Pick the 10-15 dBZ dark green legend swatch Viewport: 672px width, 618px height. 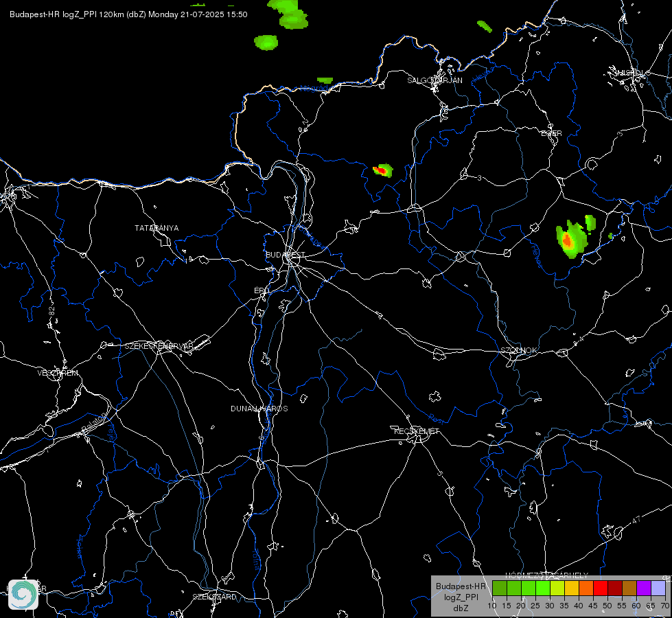(500, 588)
